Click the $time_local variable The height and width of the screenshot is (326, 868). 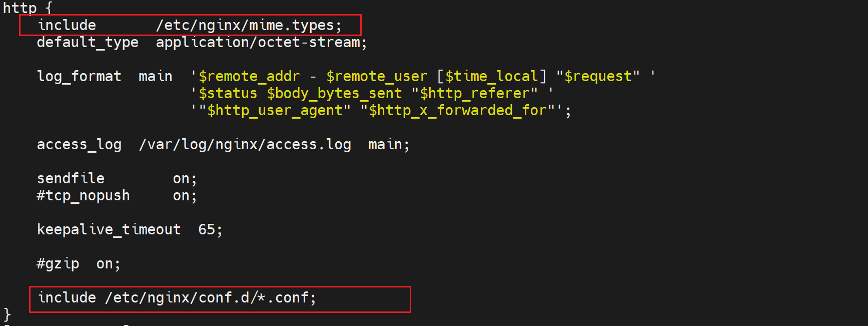[x=491, y=77]
